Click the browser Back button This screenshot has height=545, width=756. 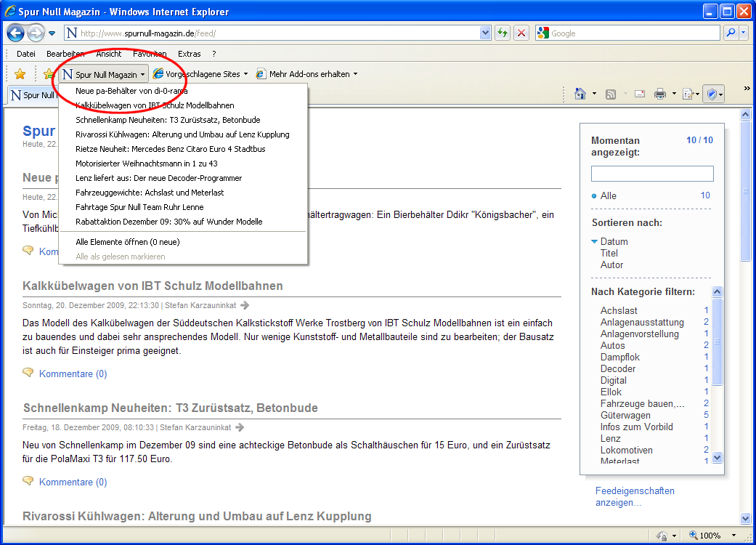click(16, 33)
